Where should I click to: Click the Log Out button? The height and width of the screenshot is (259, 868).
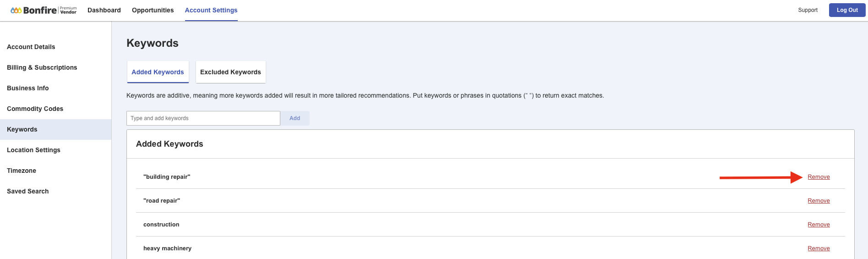tap(847, 10)
